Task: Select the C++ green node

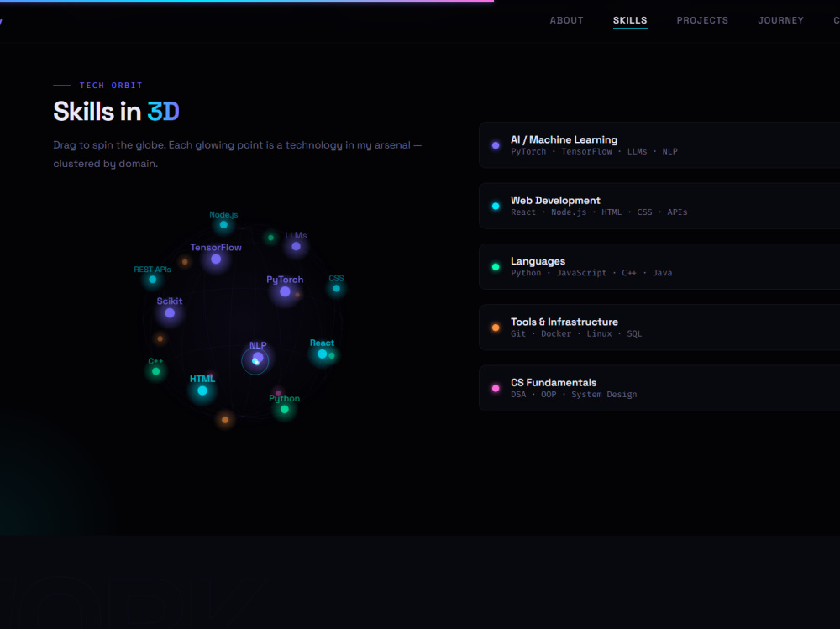Action: pyautogui.click(x=156, y=371)
